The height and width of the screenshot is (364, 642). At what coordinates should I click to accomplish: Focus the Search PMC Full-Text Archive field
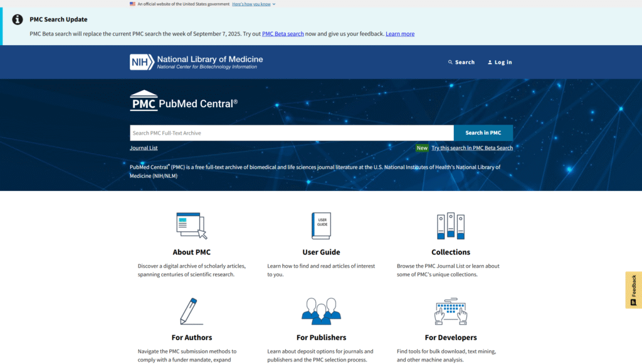click(x=292, y=133)
